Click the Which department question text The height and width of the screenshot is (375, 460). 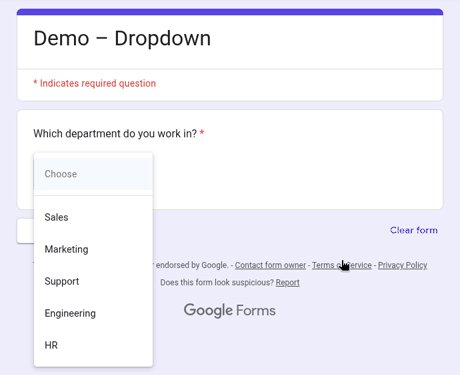point(115,134)
